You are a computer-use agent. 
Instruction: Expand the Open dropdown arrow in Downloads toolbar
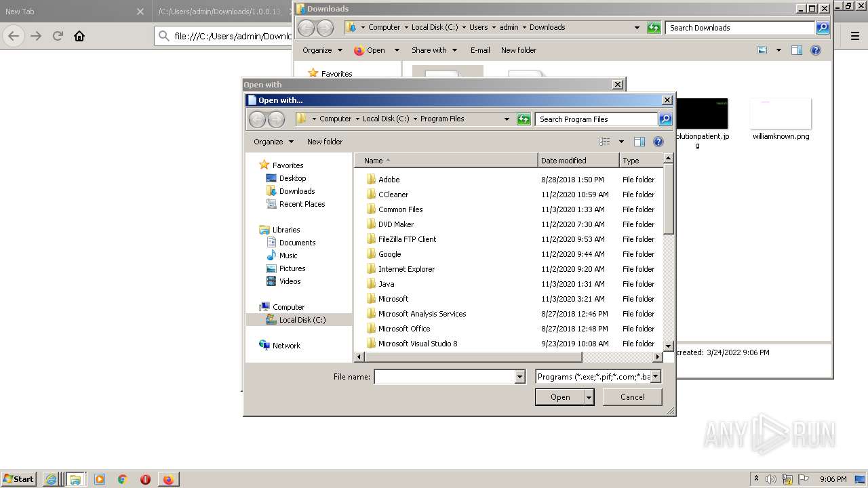click(397, 50)
